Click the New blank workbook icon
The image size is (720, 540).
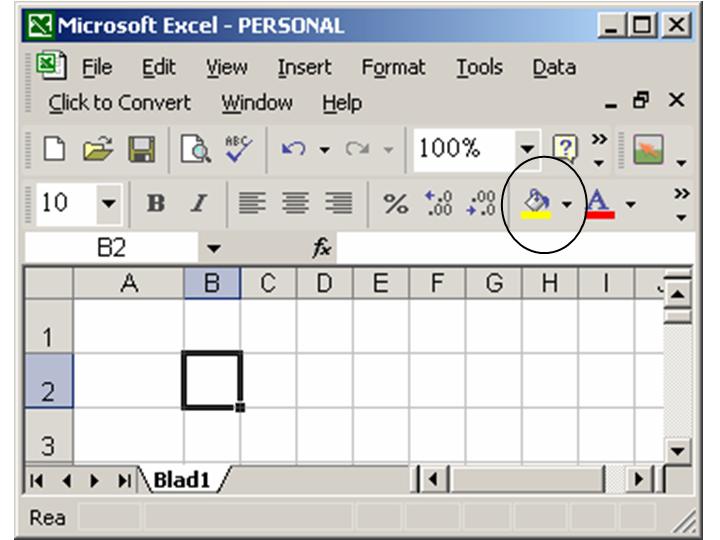tap(54, 149)
